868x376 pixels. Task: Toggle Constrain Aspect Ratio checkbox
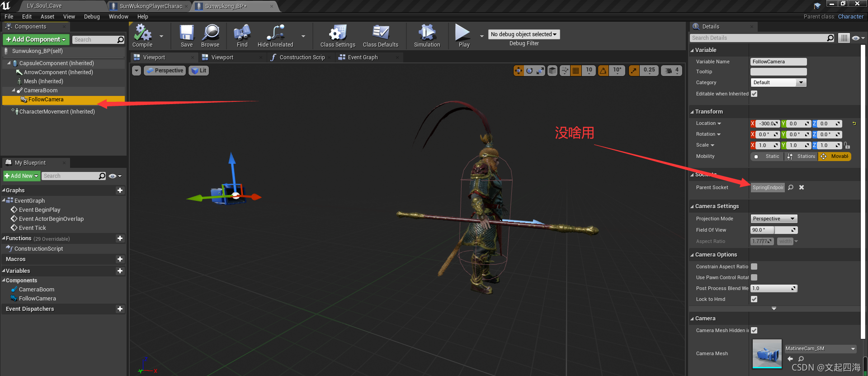pyautogui.click(x=754, y=267)
